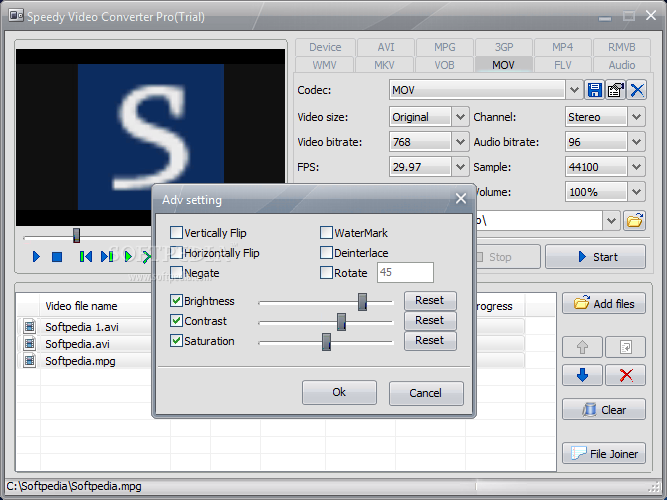The width and height of the screenshot is (667, 500).
Task: Reset the Contrast value
Action: point(430,320)
